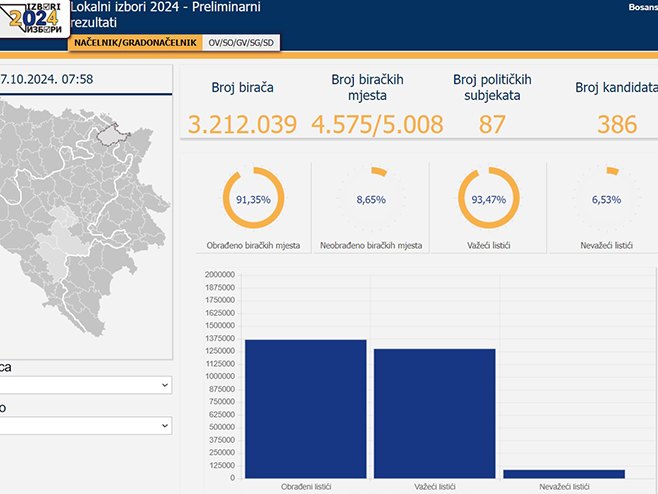Expand the second dropdown under the map

click(x=85, y=425)
